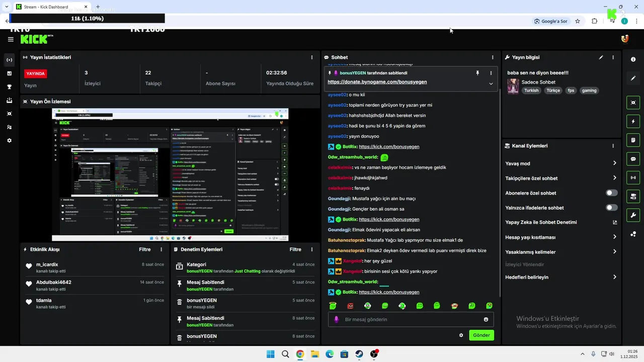Select the Stream - Kick Dashboard browser tab
644x362 pixels.
click(50, 7)
